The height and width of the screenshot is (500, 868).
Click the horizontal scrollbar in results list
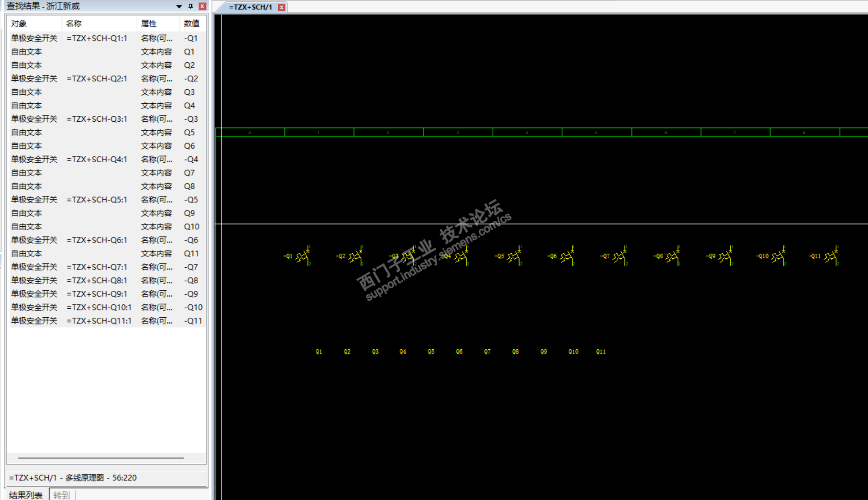tap(101, 458)
